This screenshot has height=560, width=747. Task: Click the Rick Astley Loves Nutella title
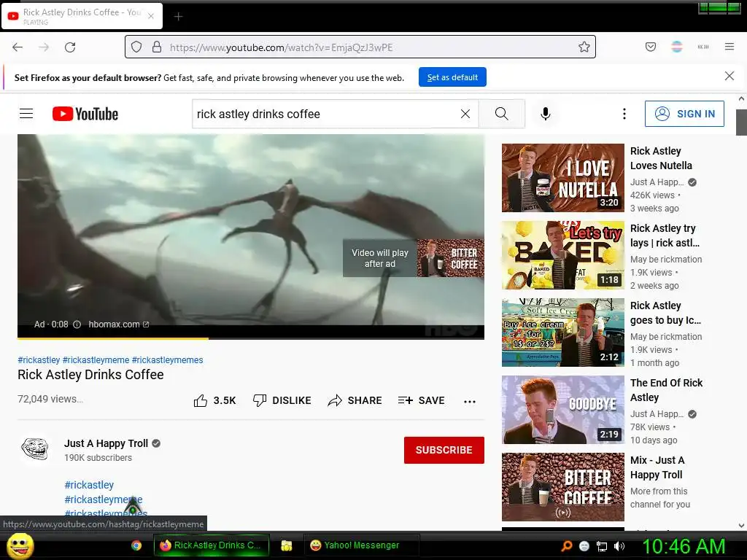point(661,158)
